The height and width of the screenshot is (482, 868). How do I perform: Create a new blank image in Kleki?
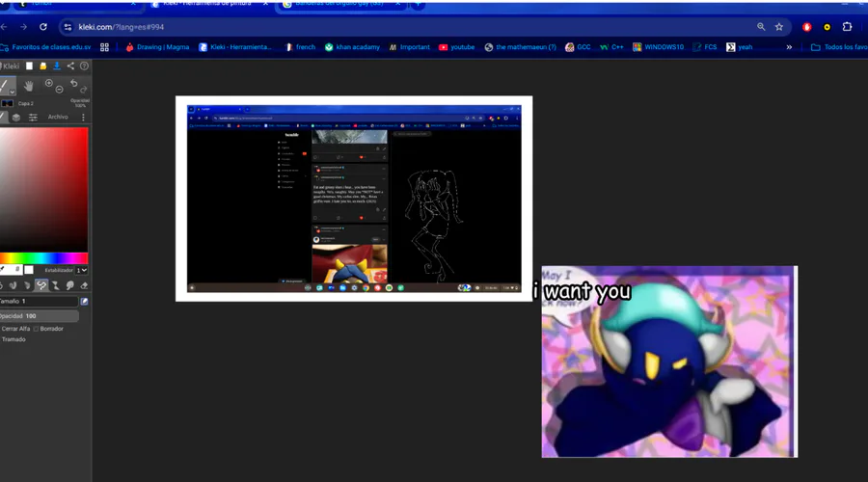point(29,66)
